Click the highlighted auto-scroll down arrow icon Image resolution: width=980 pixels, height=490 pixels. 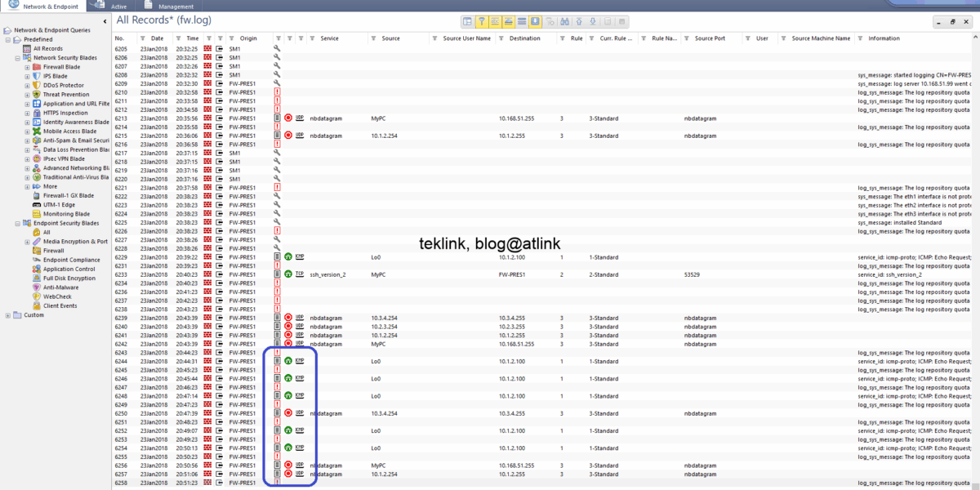point(536,21)
